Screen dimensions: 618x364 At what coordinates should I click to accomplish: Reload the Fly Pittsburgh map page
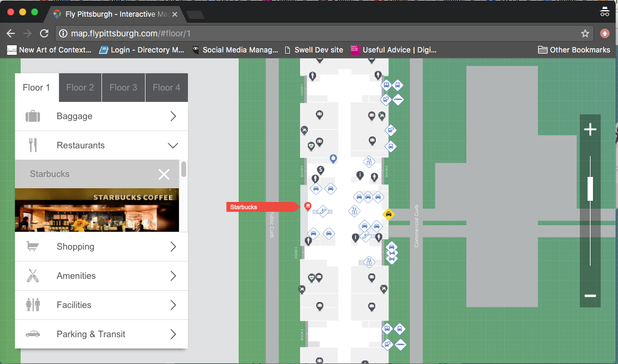(44, 33)
